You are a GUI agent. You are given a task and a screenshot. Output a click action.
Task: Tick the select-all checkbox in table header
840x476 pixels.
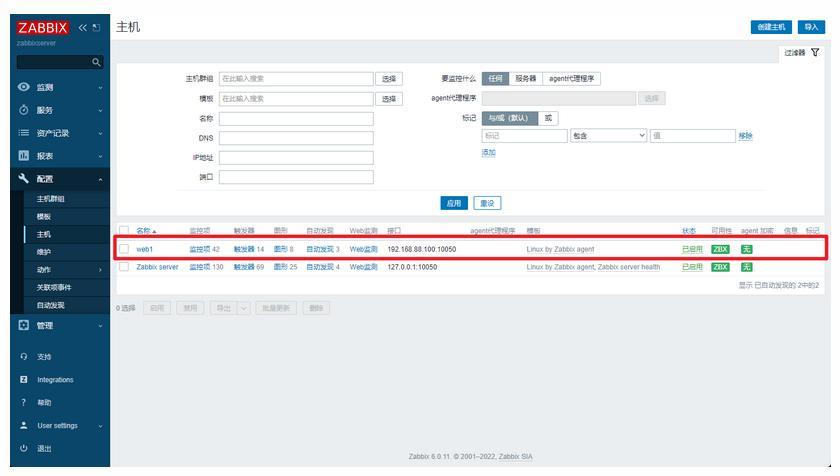124,231
